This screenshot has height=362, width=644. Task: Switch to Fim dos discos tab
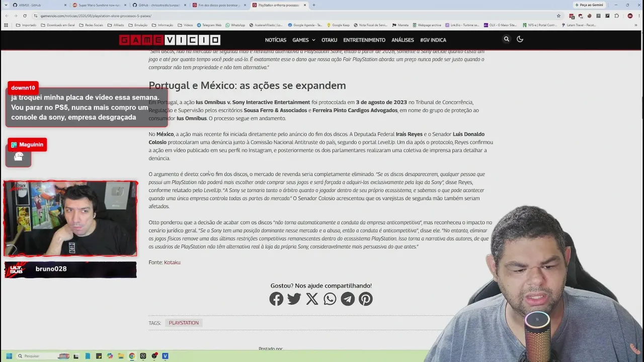point(218,5)
